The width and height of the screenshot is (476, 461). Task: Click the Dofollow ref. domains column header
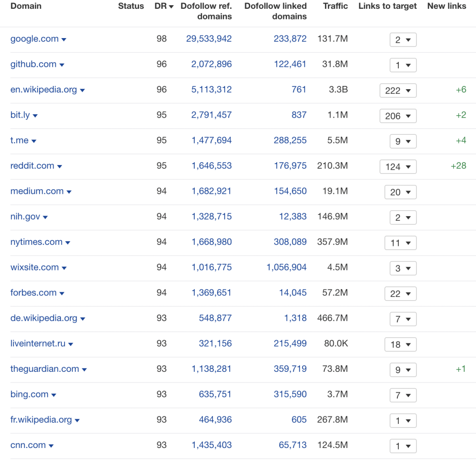[206, 11]
